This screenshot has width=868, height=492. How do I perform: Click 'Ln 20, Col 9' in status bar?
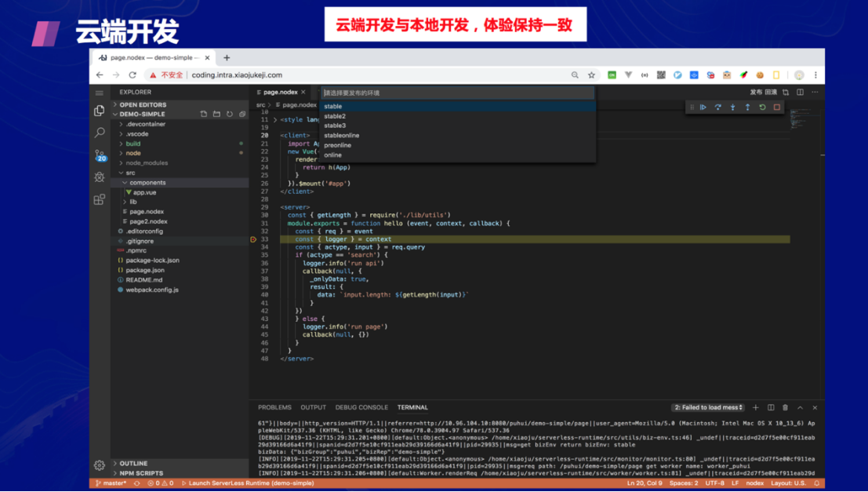tap(645, 483)
